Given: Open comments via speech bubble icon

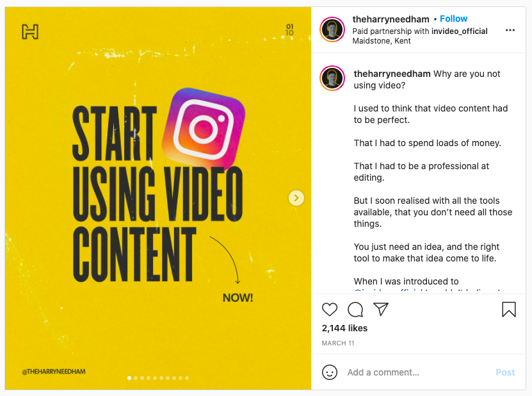Looking at the screenshot, I should point(355,309).
